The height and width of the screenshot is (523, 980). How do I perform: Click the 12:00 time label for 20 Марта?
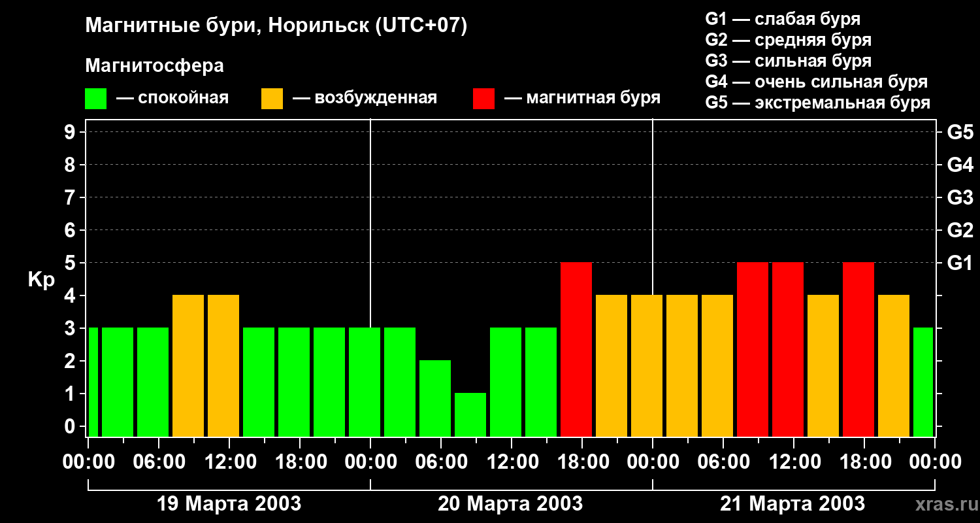[512, 462]
